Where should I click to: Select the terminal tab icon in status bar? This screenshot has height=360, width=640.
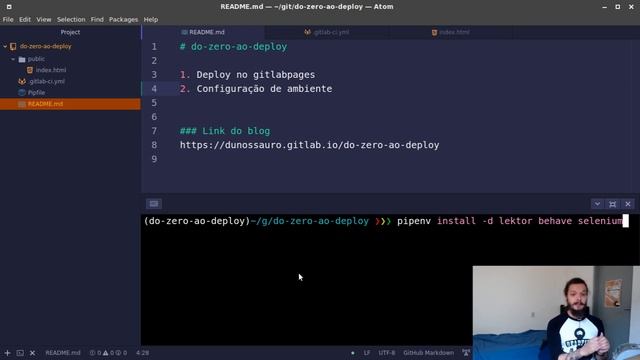pyautogui.click(x=20, y=353)
